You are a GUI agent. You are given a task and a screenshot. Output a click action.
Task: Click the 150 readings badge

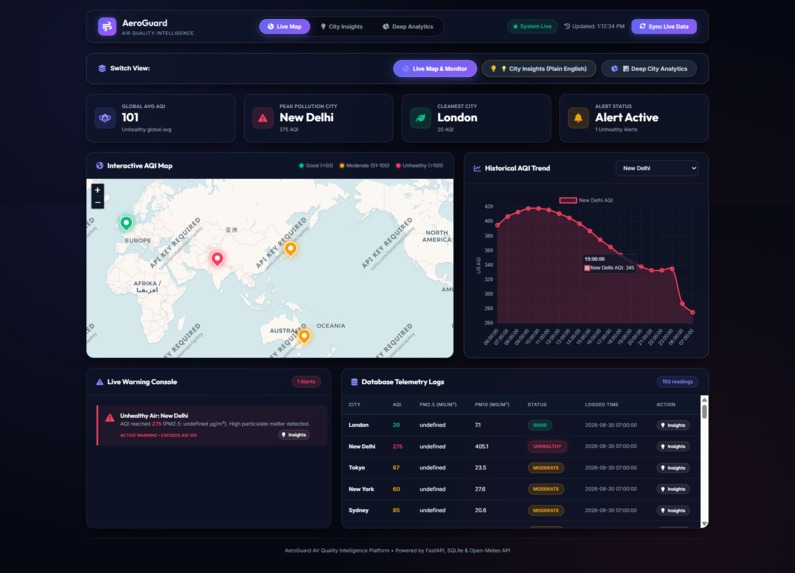(677, 382)
